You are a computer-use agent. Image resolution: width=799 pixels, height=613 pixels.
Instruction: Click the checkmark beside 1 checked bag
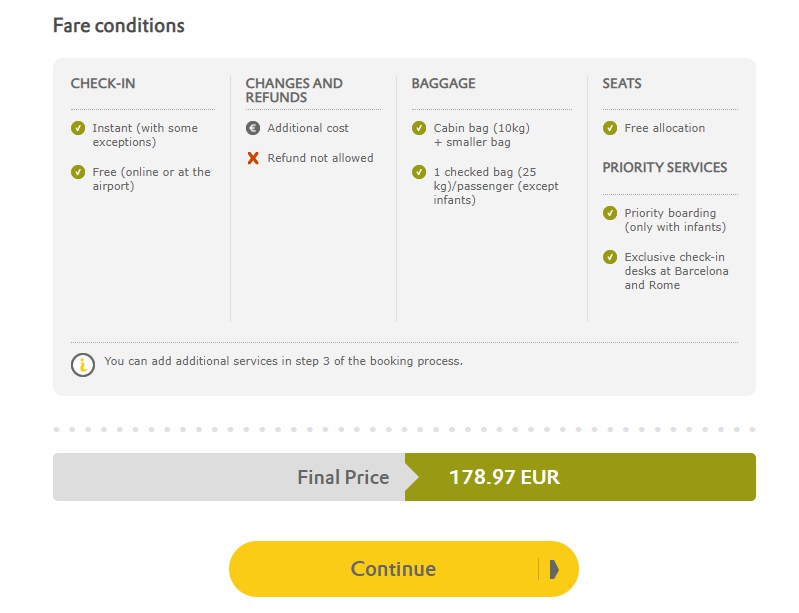pos(419,172)
